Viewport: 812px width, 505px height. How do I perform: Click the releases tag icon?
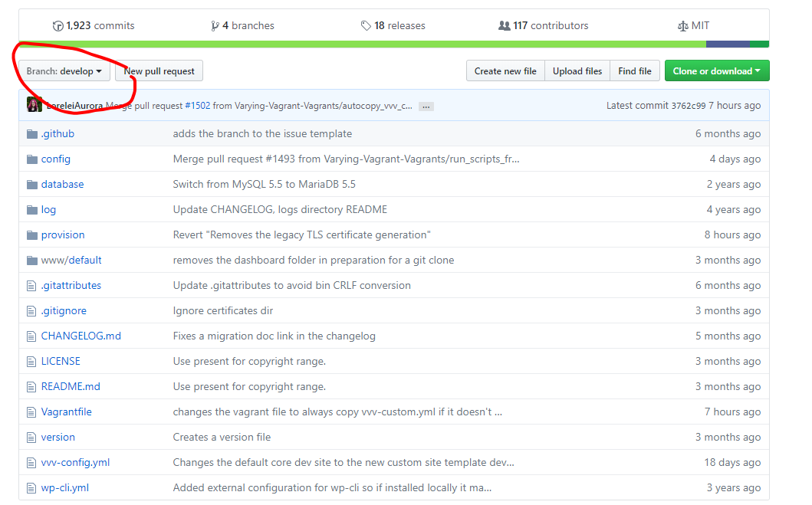366,26
